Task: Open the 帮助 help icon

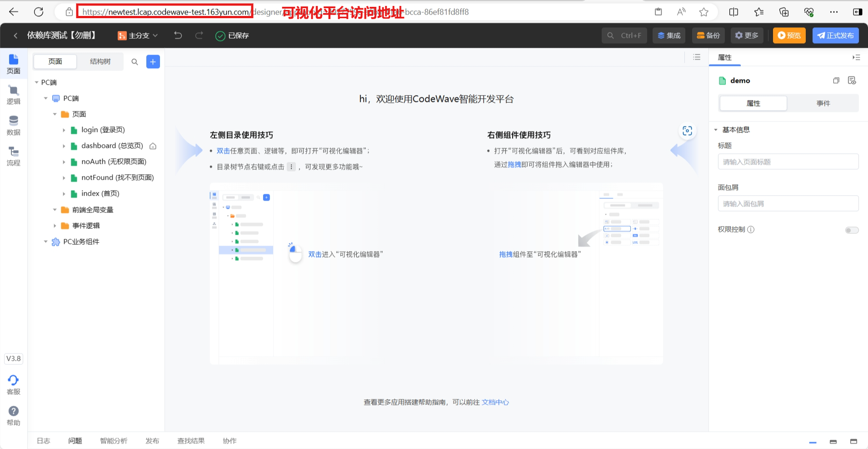Action: (14, 416)
